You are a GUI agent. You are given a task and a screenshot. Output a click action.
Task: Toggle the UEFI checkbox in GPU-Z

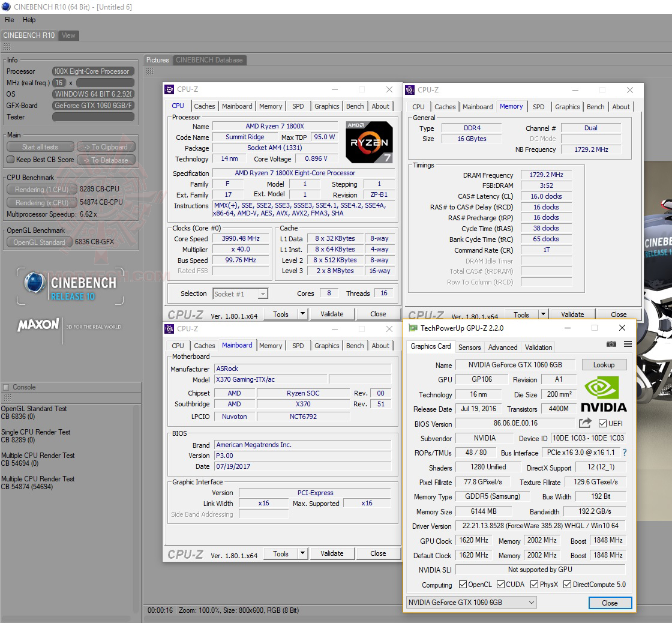pos(602,423)
